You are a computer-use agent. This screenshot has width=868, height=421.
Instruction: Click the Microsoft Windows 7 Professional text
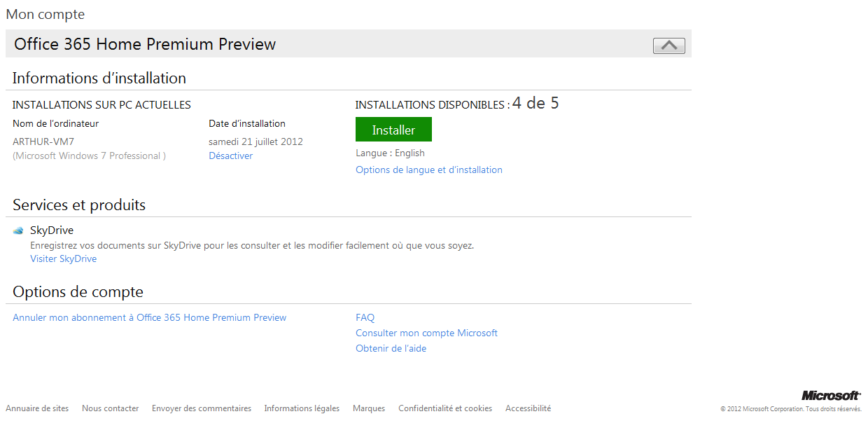(89, 156)
